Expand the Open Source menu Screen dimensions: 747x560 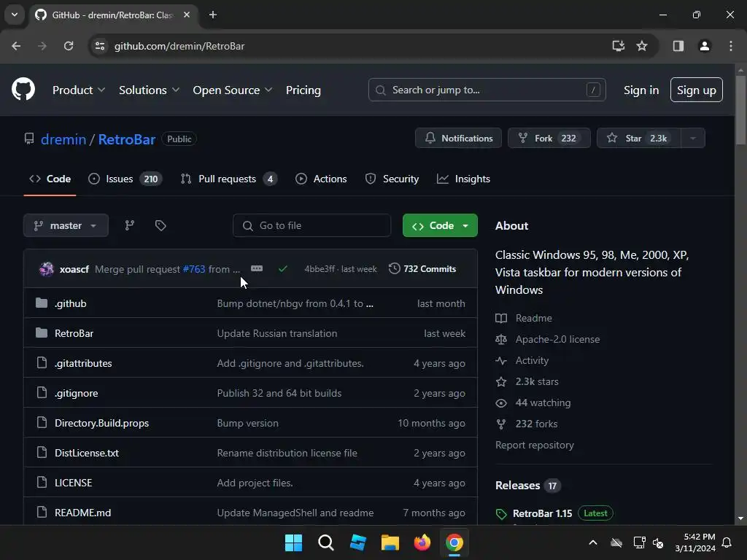click(233, 90)
